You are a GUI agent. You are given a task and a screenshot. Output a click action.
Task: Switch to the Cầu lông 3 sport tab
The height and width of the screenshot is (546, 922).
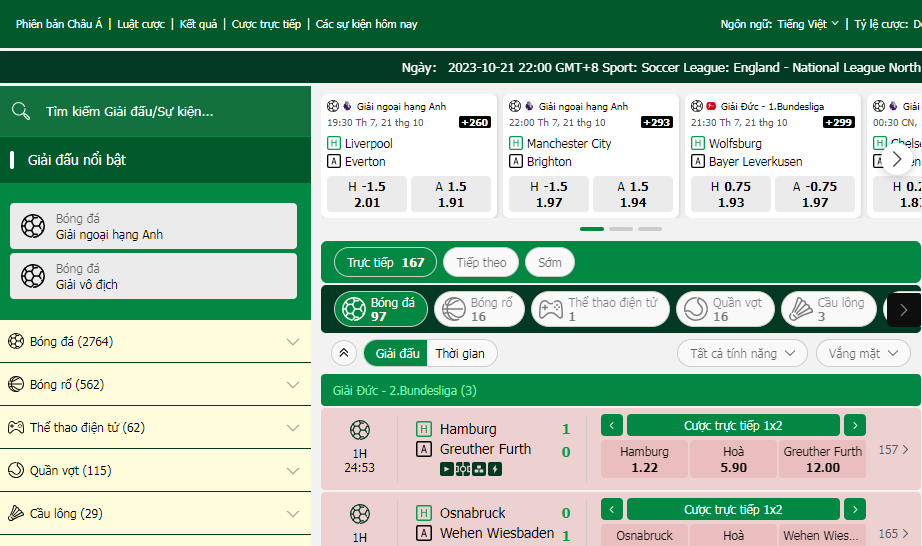pos(829,309)
